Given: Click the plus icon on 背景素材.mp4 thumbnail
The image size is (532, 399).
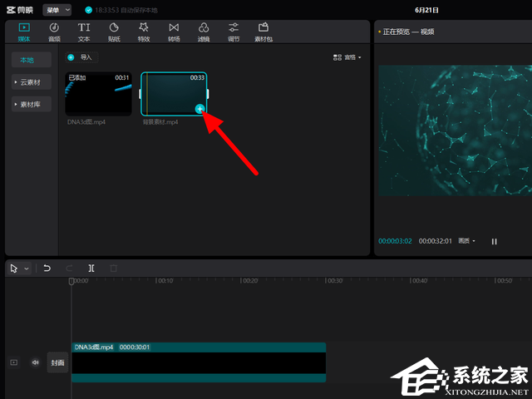Looking at the screenshot, I should (199, 109).
